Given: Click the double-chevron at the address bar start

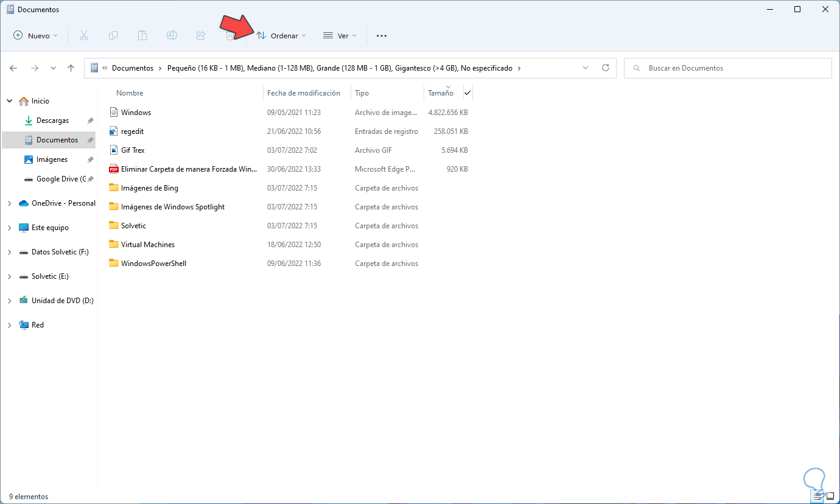Looking at the screenshot, I should [x=105, y=68].
